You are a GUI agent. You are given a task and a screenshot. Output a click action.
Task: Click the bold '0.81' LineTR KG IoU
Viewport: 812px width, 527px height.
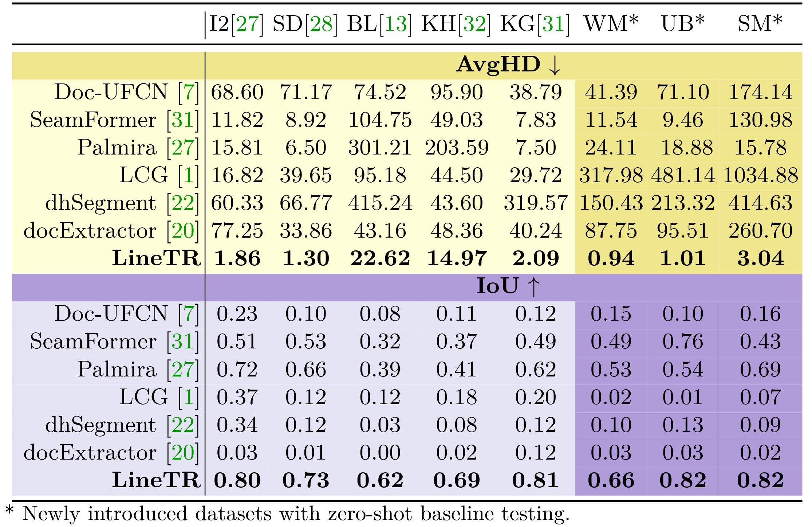pyautogui.click(x=536, y=480)
